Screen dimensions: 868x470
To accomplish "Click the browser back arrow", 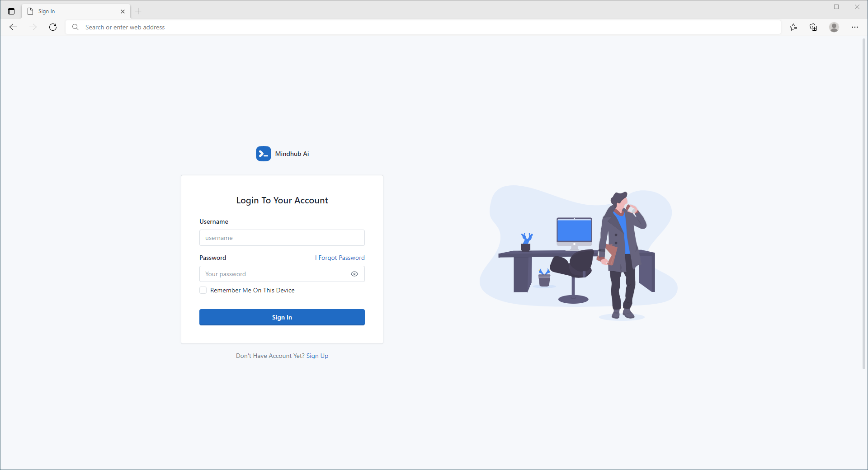I will click(13, 27).
